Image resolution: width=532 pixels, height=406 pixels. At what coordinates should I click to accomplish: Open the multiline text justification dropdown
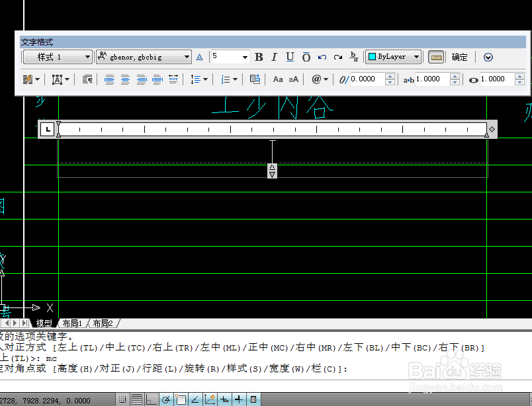(60, 80)
